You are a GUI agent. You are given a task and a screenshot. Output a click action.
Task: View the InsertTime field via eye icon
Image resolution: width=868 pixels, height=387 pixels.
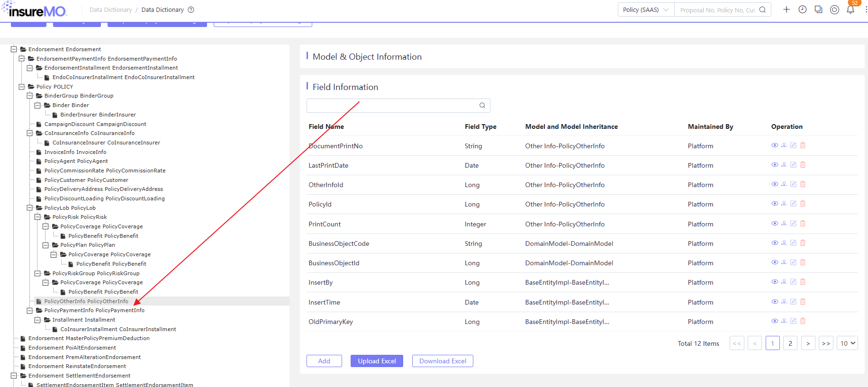point(775,302)
